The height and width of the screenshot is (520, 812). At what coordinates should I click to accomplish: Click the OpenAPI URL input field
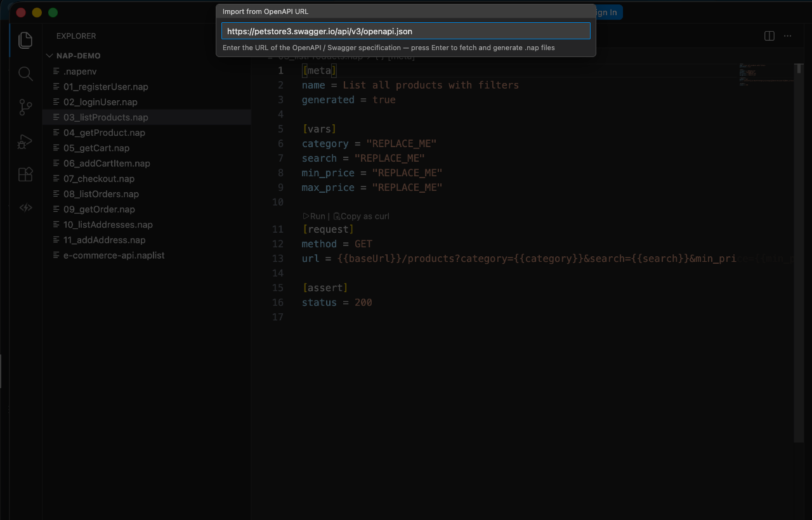[406, 31]
